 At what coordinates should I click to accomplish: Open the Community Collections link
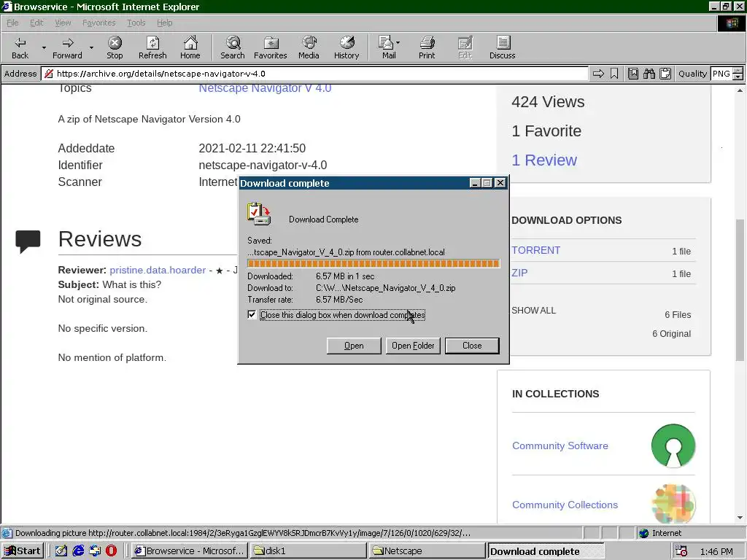pyautogui.click(x=565, y=505)
